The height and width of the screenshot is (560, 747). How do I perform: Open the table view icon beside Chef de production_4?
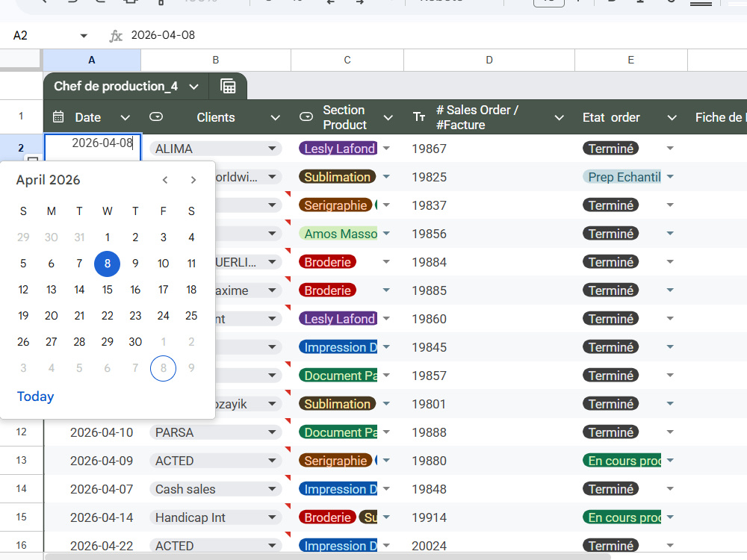click(228, 86)
